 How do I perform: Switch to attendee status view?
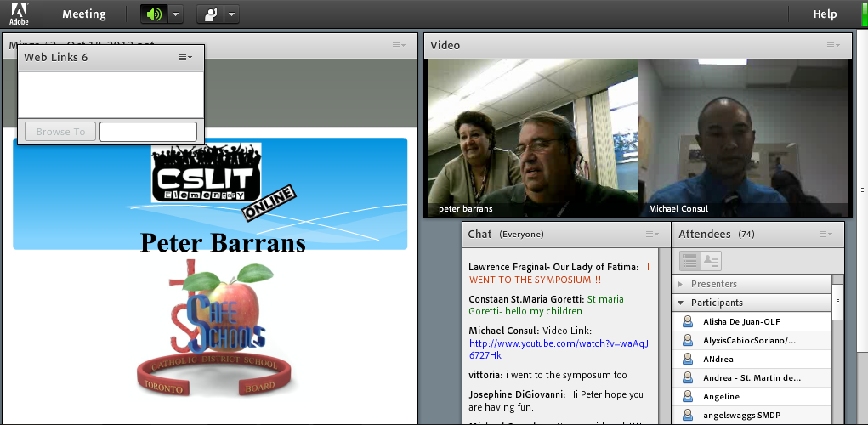(711, 260)
